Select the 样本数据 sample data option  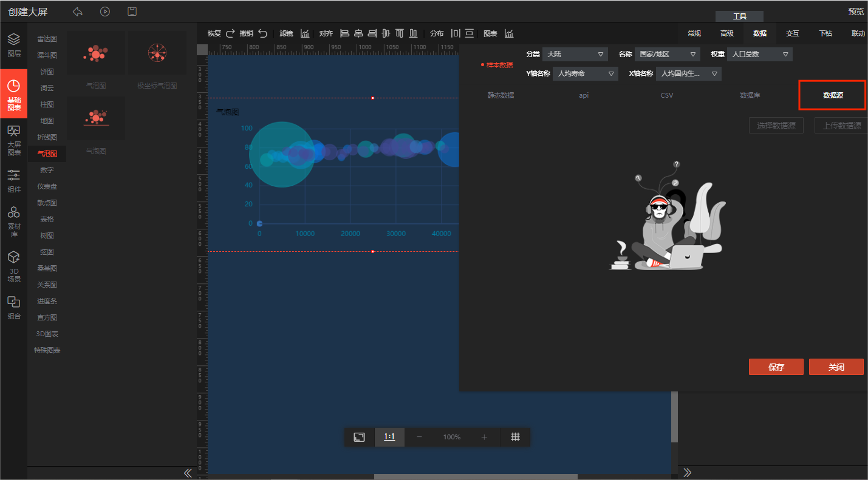click(497, 65)
